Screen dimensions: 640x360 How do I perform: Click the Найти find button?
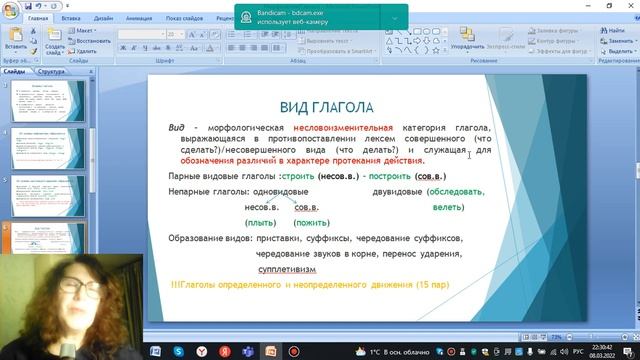coord(613,31)
